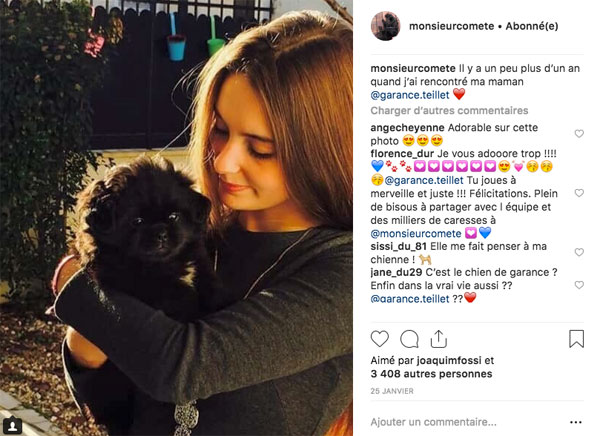Viewport: 600px width, 436px height.
Task: Open monsieurcomete username in the header
Action: pos(452,26)
